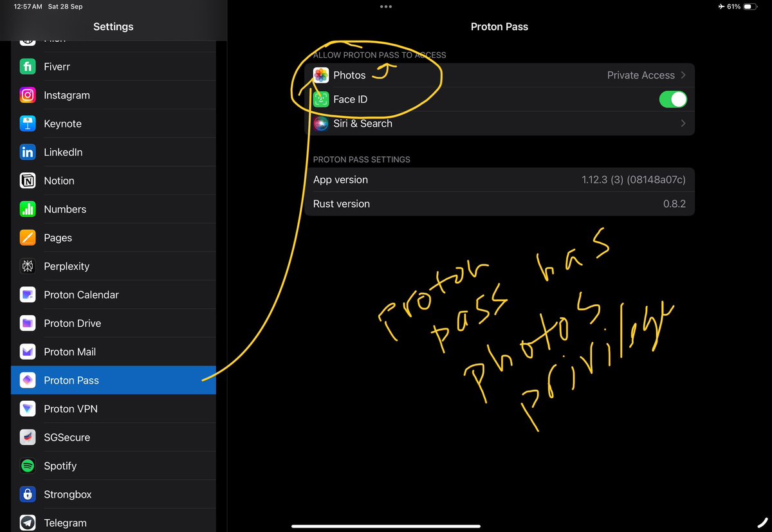This screenshot has height=532, width=772.
Task: Select the Perplexity app icon
Action: 28,266
